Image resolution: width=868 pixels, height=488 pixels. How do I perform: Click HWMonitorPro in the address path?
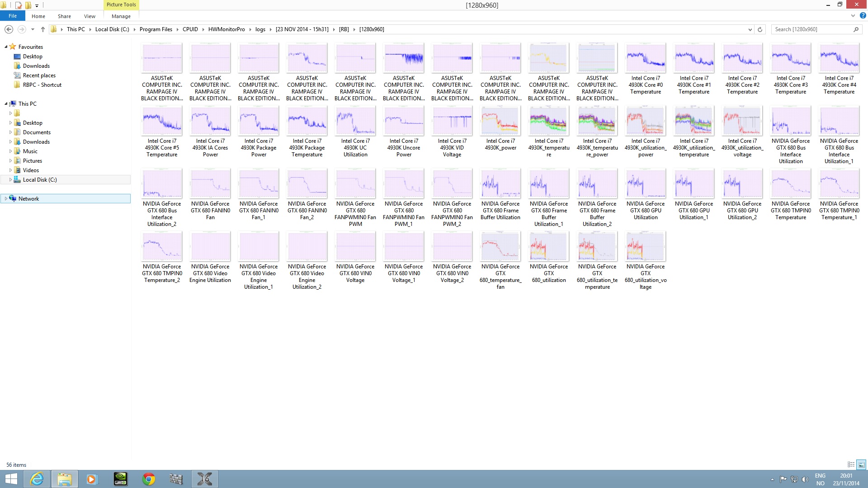(x=226, y=29)
